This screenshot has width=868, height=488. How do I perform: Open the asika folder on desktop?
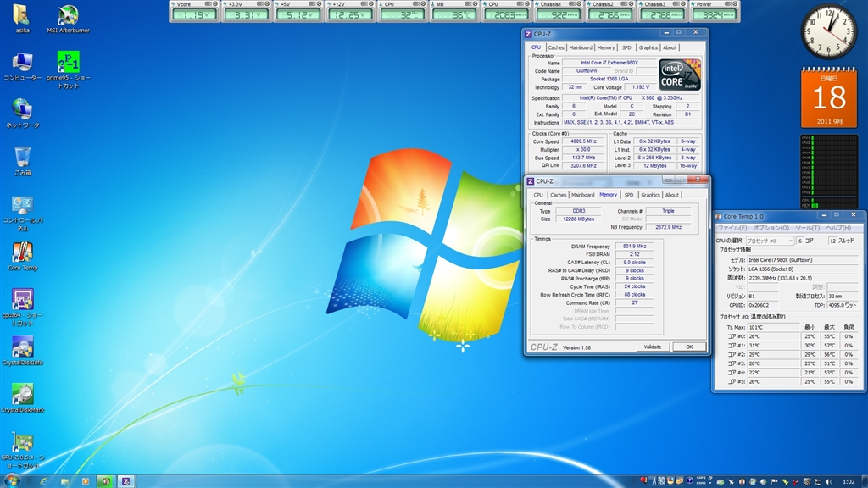(21, 15)
